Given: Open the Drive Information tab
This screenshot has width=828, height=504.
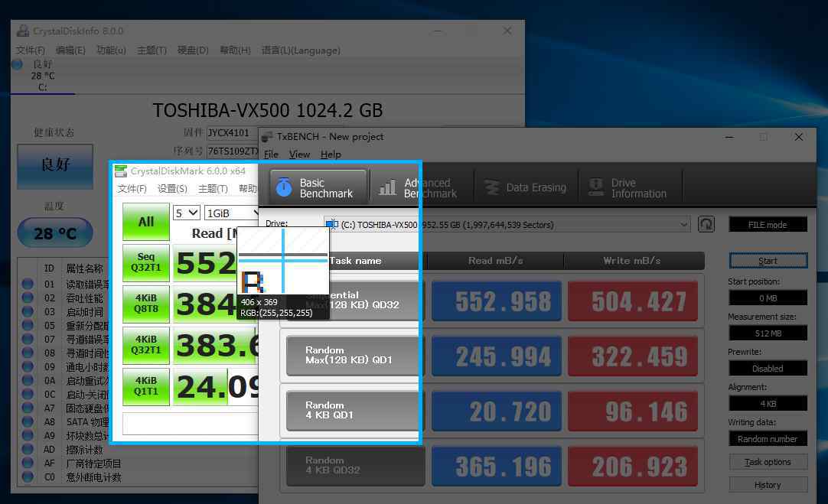Looking at the screenshot, I should pos(630,187).
